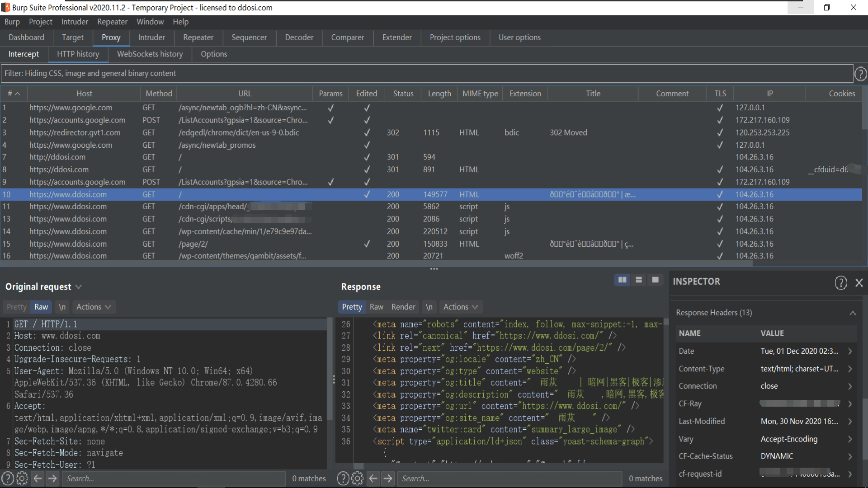Switch to WebSockets history tab
The height and width of the screenshot is (488, 868).
click(x=150, y=54)
